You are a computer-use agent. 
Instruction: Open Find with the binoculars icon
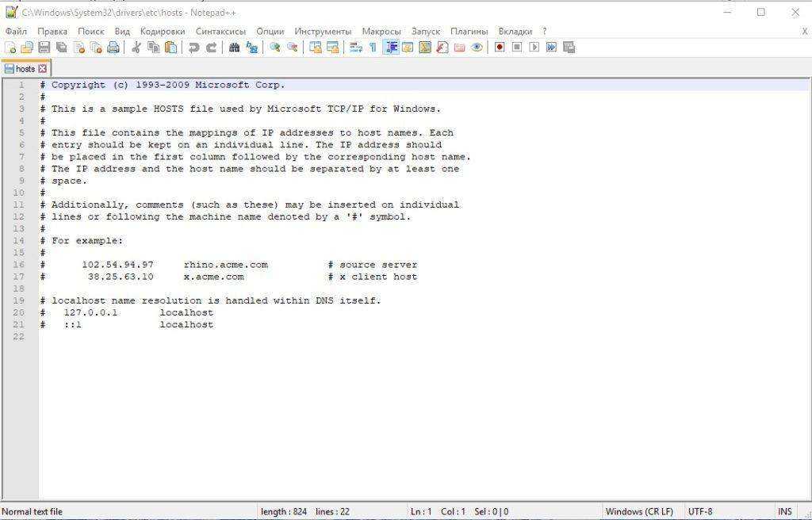(234, 48)
